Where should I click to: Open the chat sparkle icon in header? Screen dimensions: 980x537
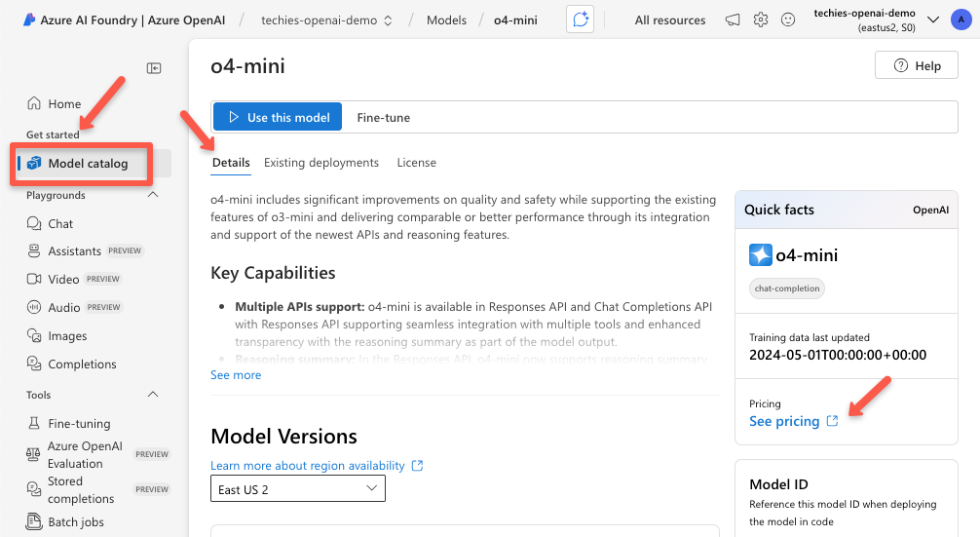click(580, 19)
